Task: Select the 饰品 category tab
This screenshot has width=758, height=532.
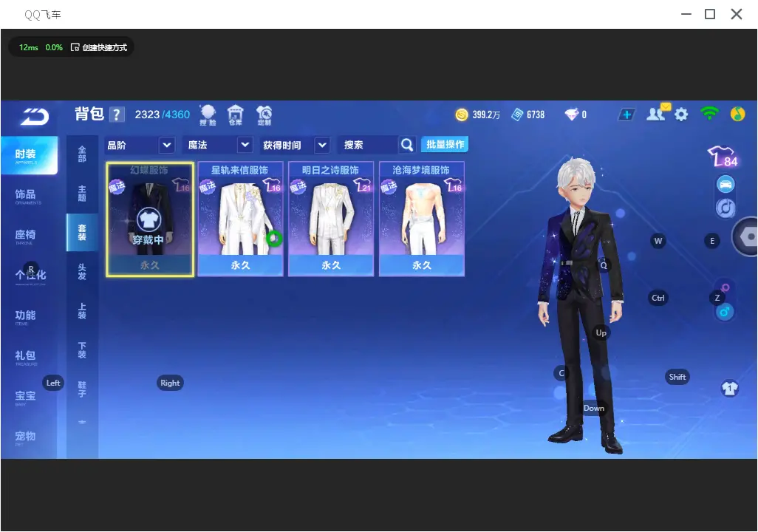Action: point(26,196)
